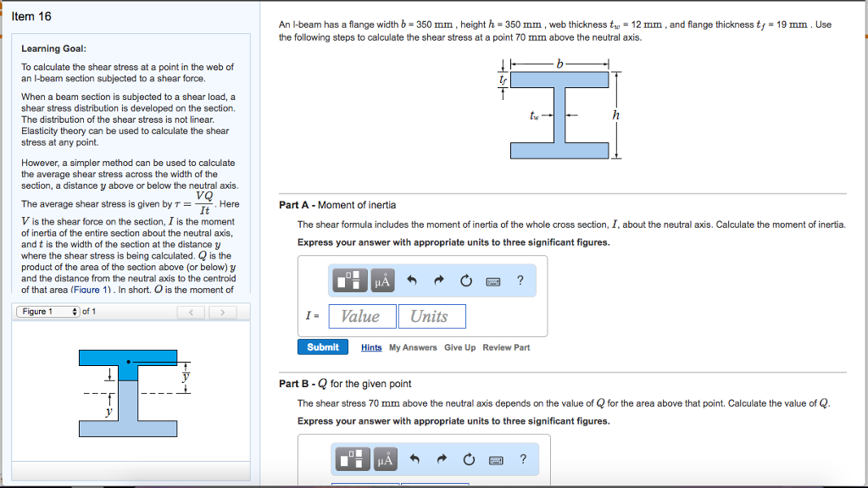The width and height of the screenshot is (868, 488).
Task: Click the Learning Goal heading
Action: (53, 48)
